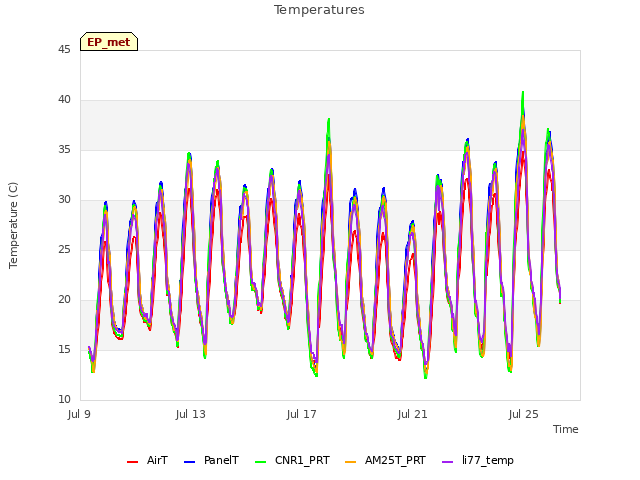The image size is (640, 480).
Task: Toggle the AirT series in the legend
Action: [x=147, y=461]
